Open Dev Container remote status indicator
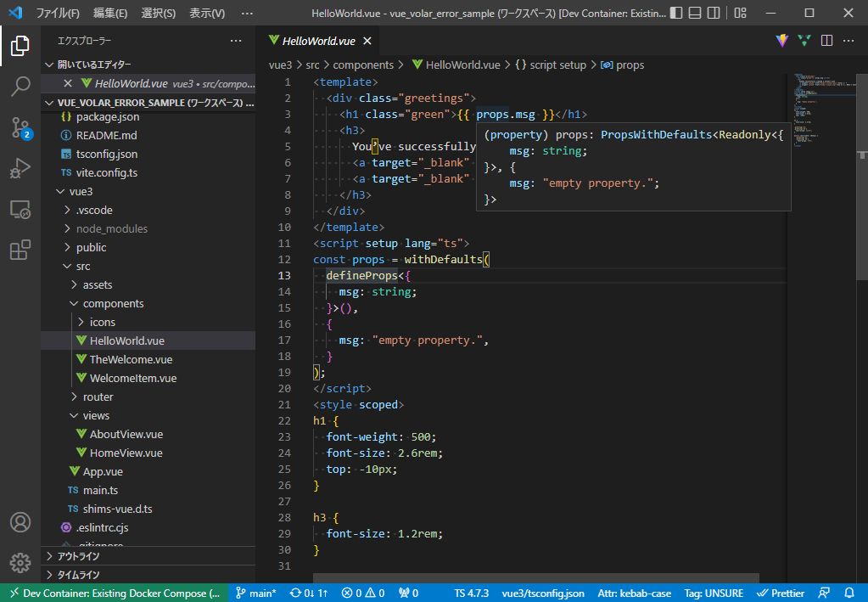This screenshot has height=602, width=868. click(x=114, y=594)
